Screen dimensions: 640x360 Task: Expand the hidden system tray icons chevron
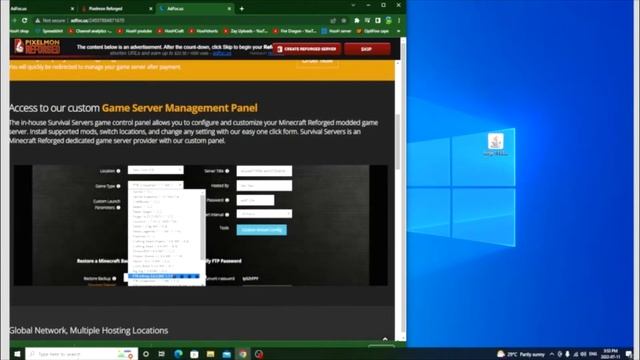click(x=552, y=354)
